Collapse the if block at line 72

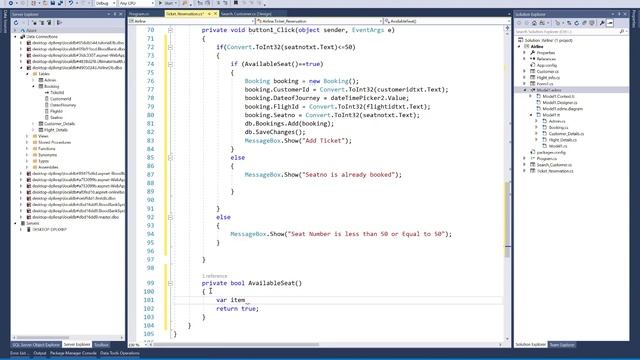(170, 47)
